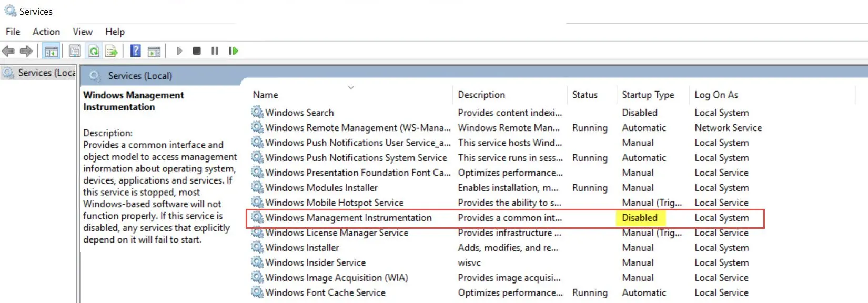This screenshot has height=303, width=868.
Task: Click gear icon beside Windows Management Instrumentation
Action: click(x=257, y=217)
